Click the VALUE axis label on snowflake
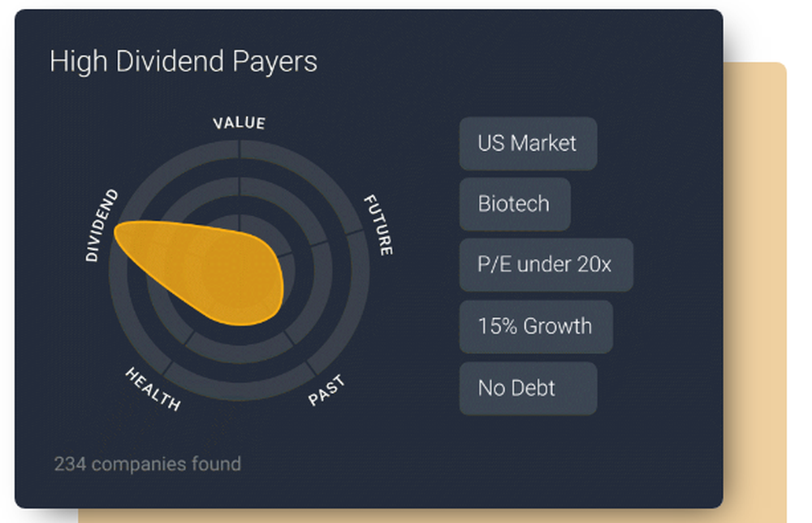The height and width of the screenshot is (523, 812). pyautogui.click(x=240, y=123)
